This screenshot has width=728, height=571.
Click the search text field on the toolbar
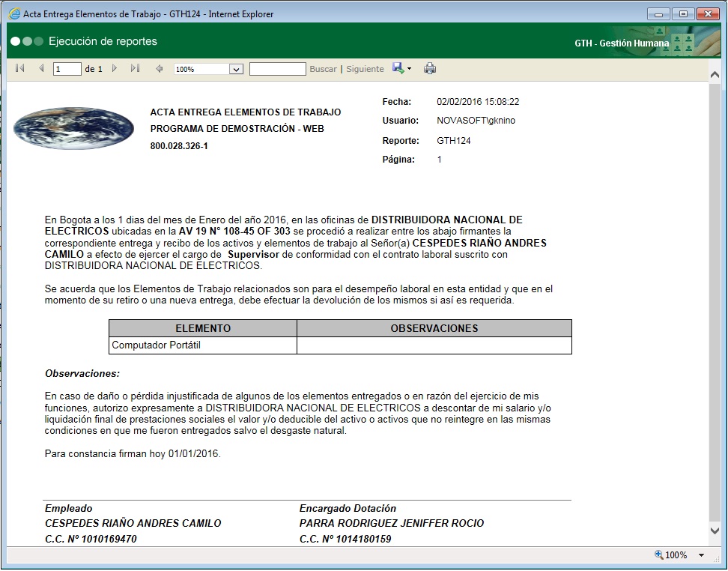pyautogui.click(x=277, y=68)
